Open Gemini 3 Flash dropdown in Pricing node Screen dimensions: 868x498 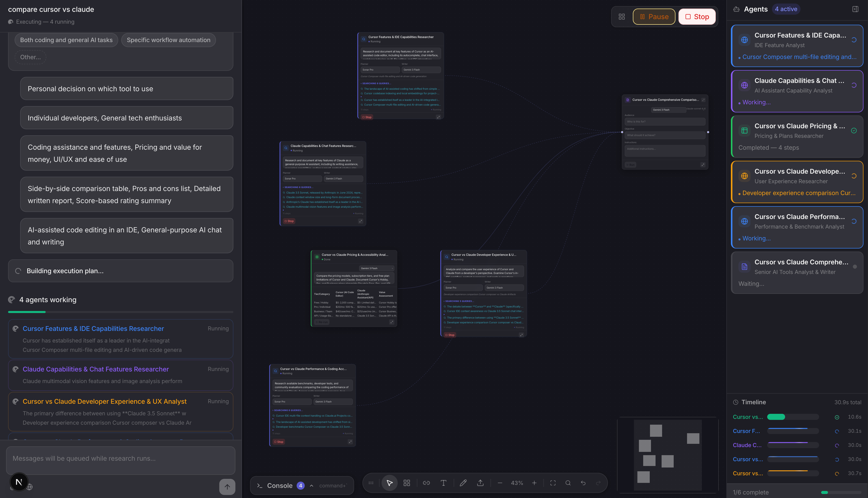coord(376,268)
